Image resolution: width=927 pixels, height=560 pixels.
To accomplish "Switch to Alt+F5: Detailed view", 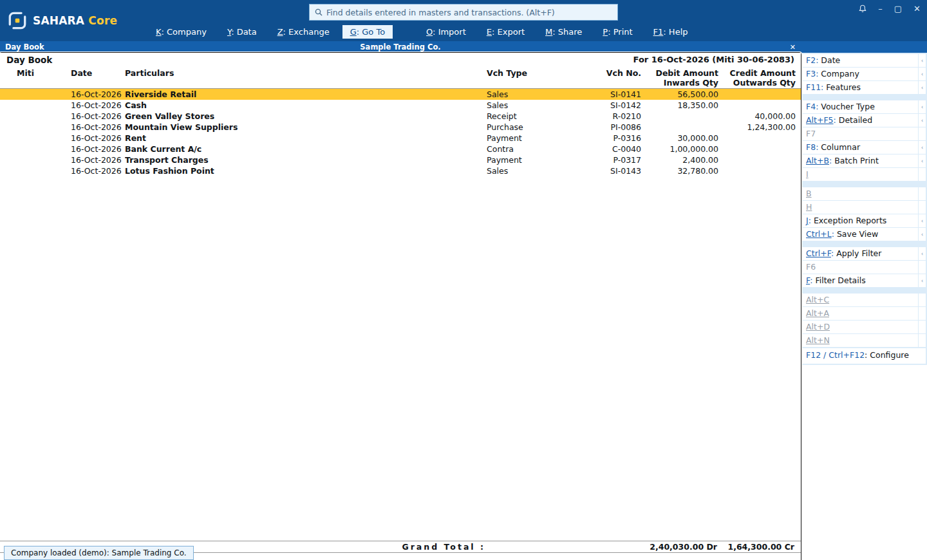I will (x=860, y=120).
